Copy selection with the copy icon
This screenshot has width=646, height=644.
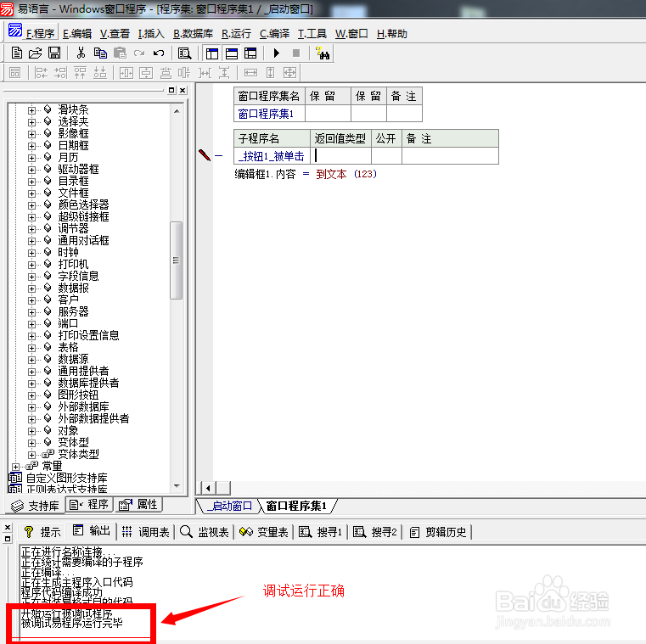point(100,53)
